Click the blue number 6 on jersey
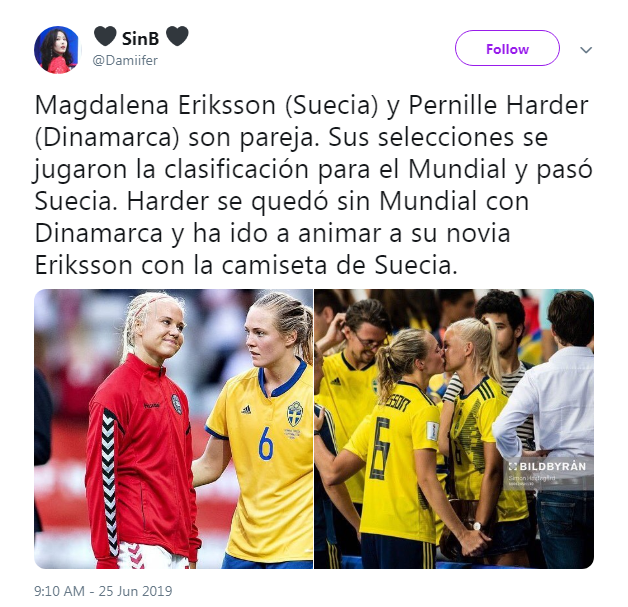 pyautogui.click(x=266, y=443)
